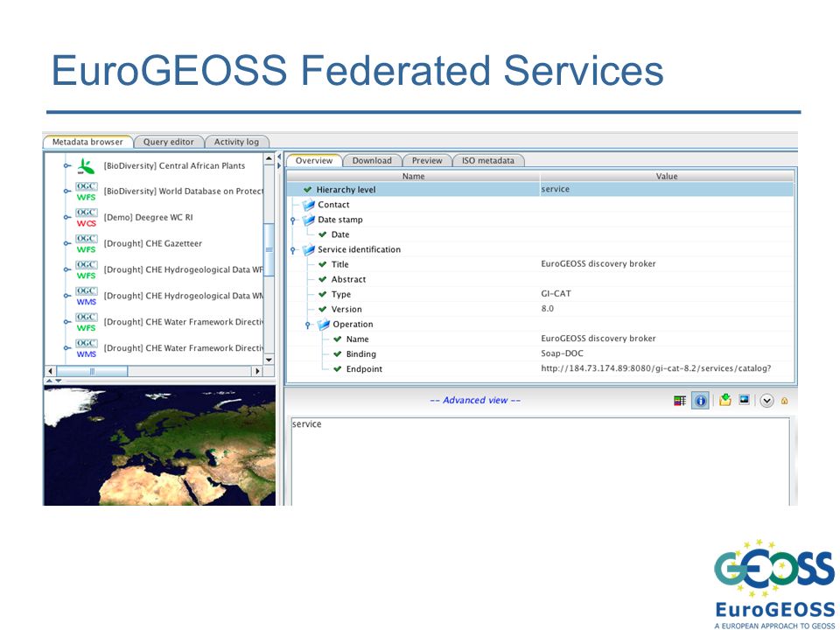Click 'EuroGEOSS discovery broker' in Title row
This screenshot has width=840, height=630.
[x=598, y=263]
